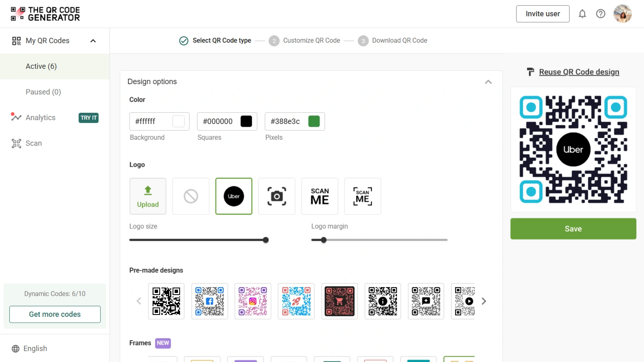Open Active (6) codes list
Image resolution: width=644 pixels, height=362 pixels.
coord(41,66)
